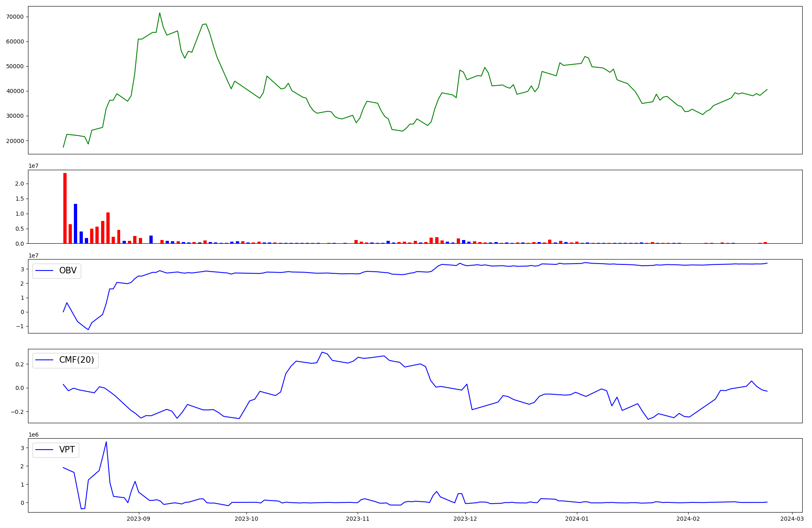Click the 1e6 exponent label above VPT chart
This screenshot has height=528, width=812.
(33, 435)
